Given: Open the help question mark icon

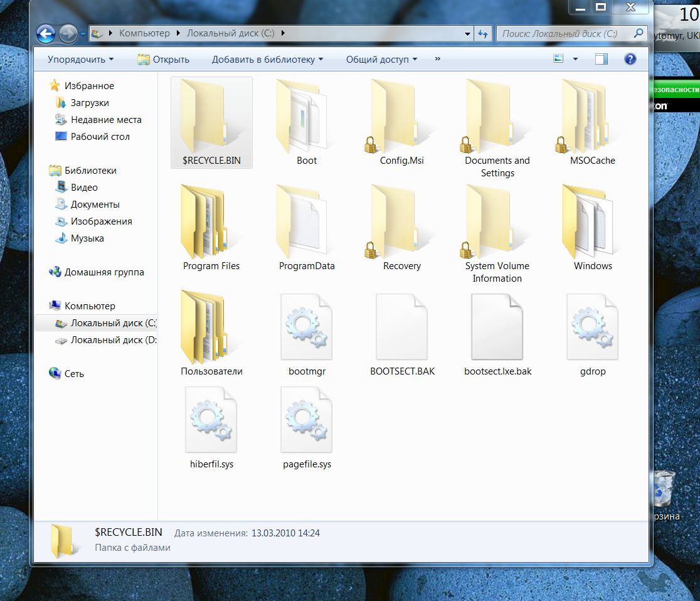Looking at the screenshot, I should [x=630, y=60].
